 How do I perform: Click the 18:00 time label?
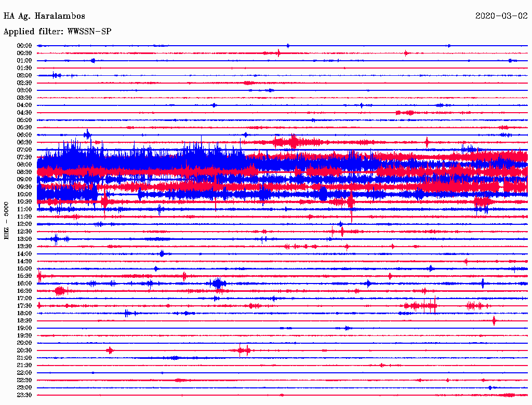[24, 314]
